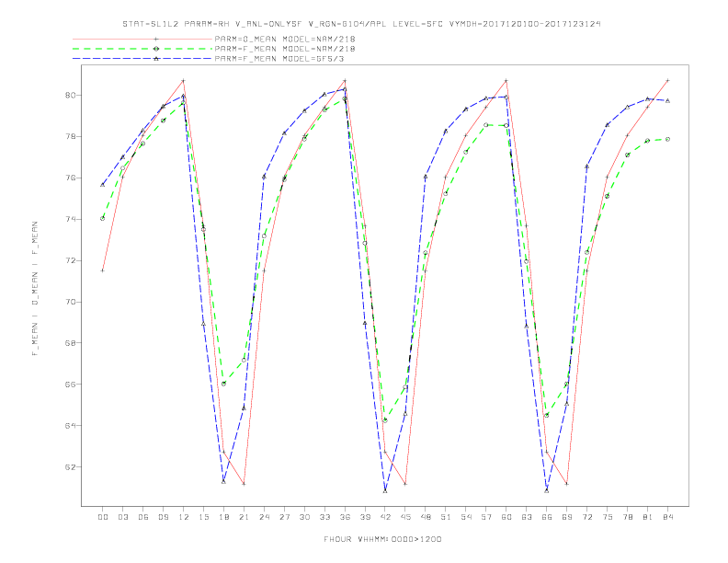Click x-axis forecast hour label 15
728x563 pixels.
tap(203, 517)
